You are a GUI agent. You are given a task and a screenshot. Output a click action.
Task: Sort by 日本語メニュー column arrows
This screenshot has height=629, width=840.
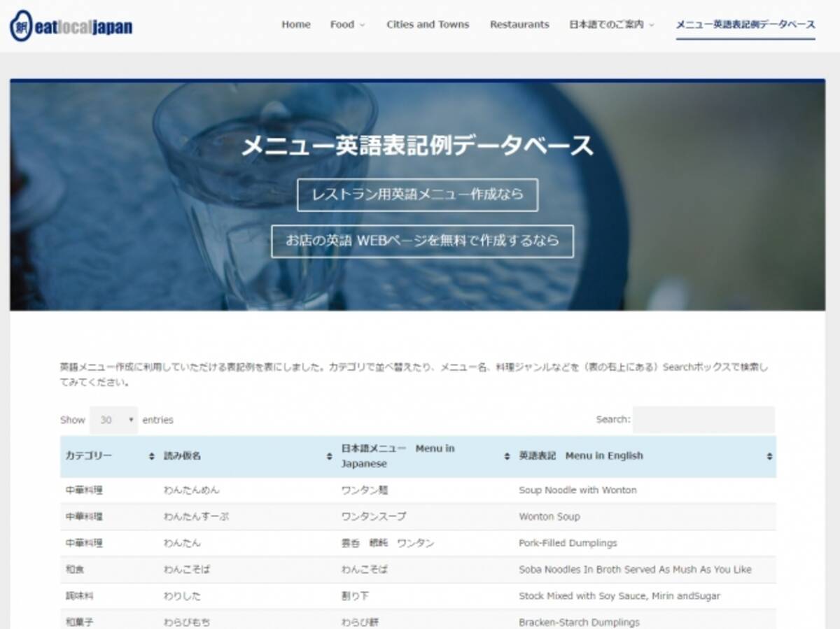507,456
